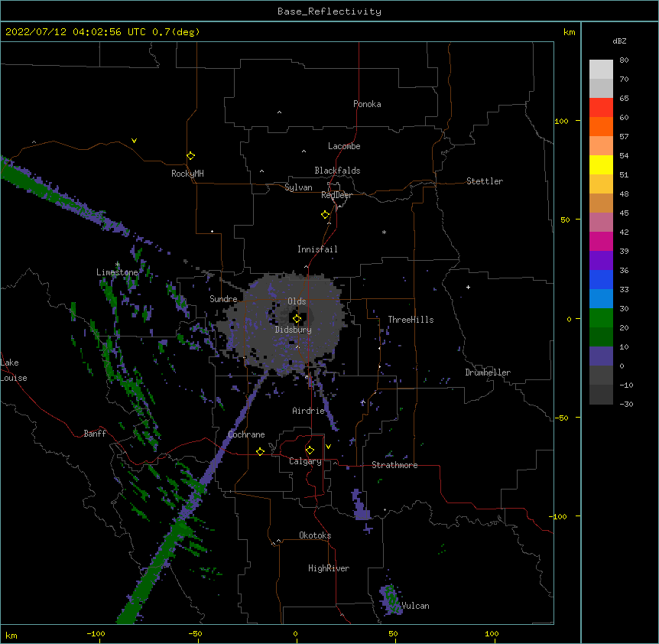
Task: Click the -30 value on dBZ legend
Action: (x=626, y=404)
